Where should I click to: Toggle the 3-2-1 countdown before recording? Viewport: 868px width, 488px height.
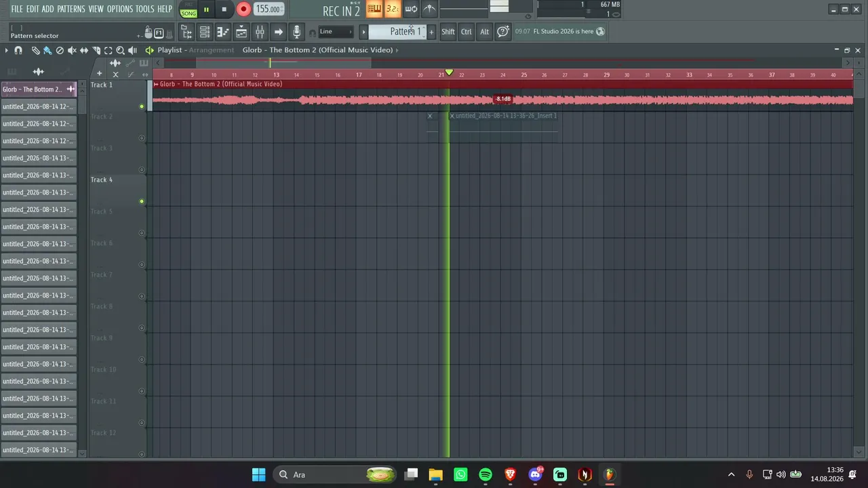click(392, 9)
